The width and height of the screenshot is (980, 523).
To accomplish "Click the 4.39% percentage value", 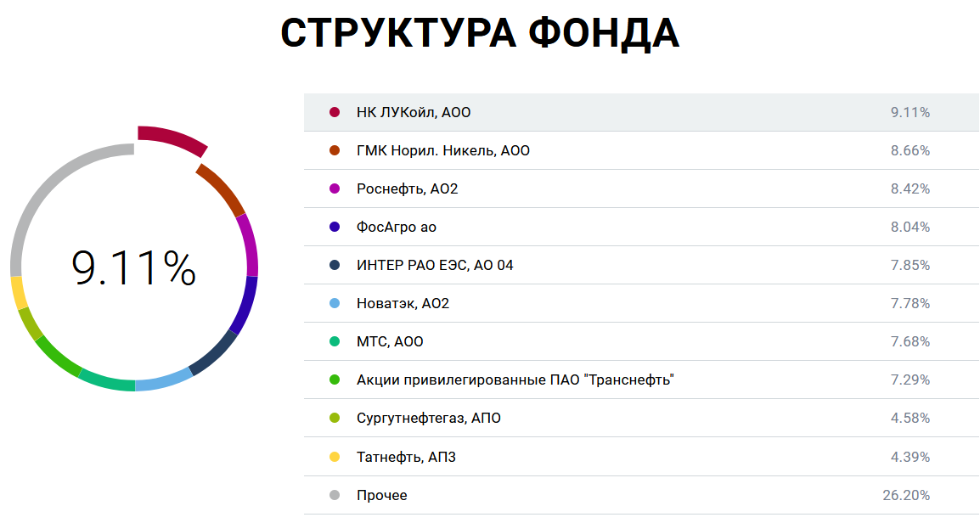I will pyautogui.click(x=910, y=457).
